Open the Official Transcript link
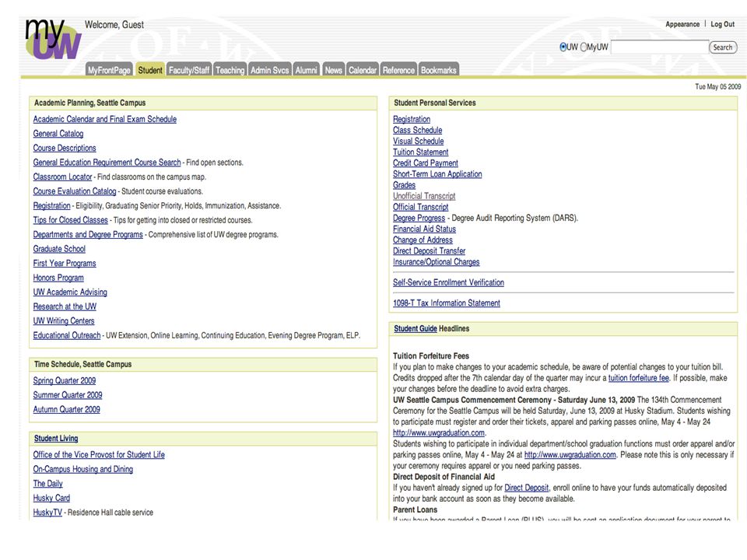The image size is (747, 560). click(421, 207)
